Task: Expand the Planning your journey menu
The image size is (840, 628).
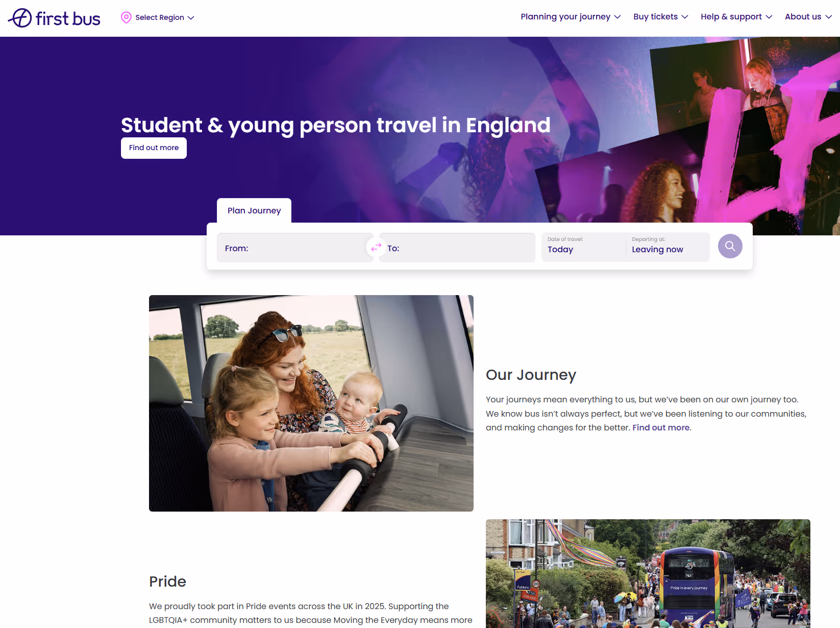Action: pos(571,17)
